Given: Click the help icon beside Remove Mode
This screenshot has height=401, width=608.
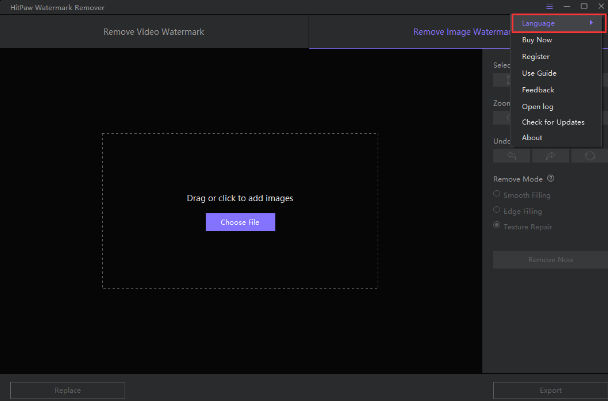Looking at the screenshot, I should (x=550, y=179).
